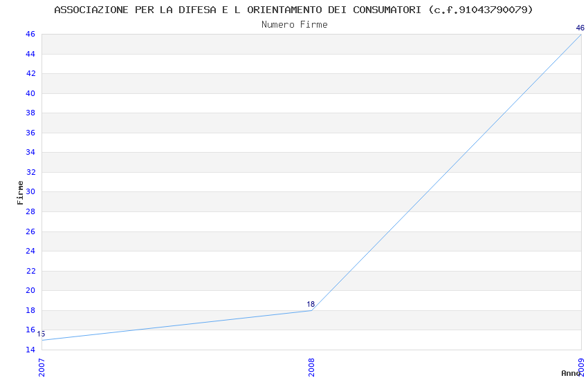Click the data point label 46 above the line
This screenshot has width=588, height=380.
tap(580, 28)
